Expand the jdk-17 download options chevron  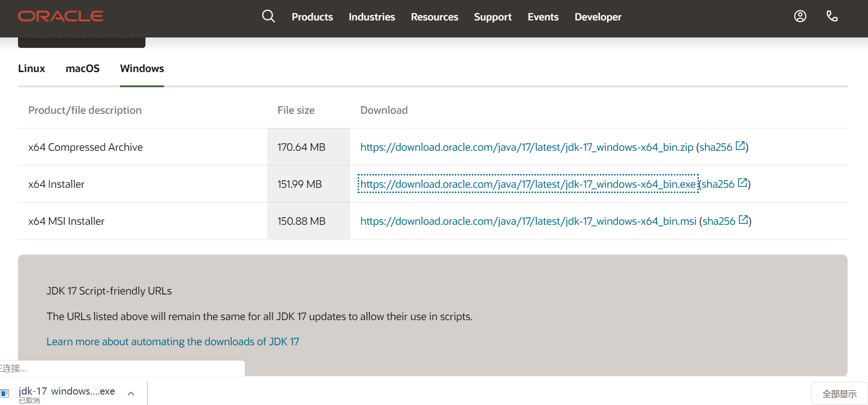point(131,393)
